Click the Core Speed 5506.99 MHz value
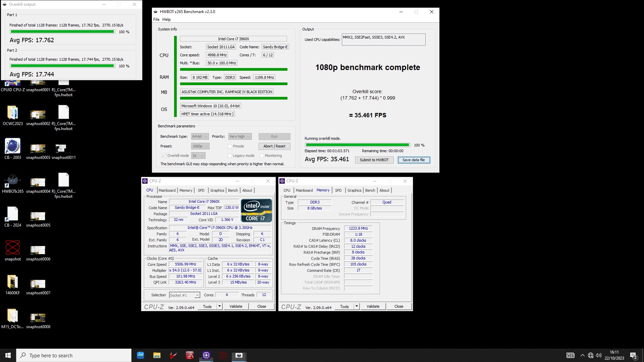This screenshot has height=362, width=644. (x=185, y=264)
